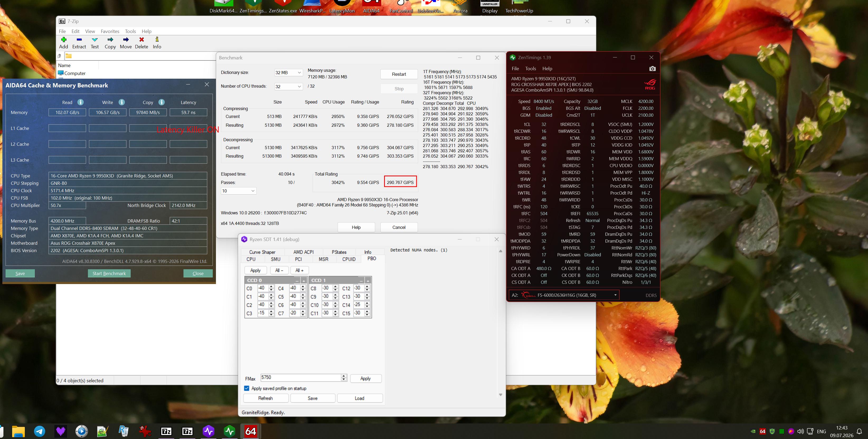The width and height of the screenshot is (868, 439).
Task: Click the Ryzen SDT Refresh button
Action: (x=266, y=398)
